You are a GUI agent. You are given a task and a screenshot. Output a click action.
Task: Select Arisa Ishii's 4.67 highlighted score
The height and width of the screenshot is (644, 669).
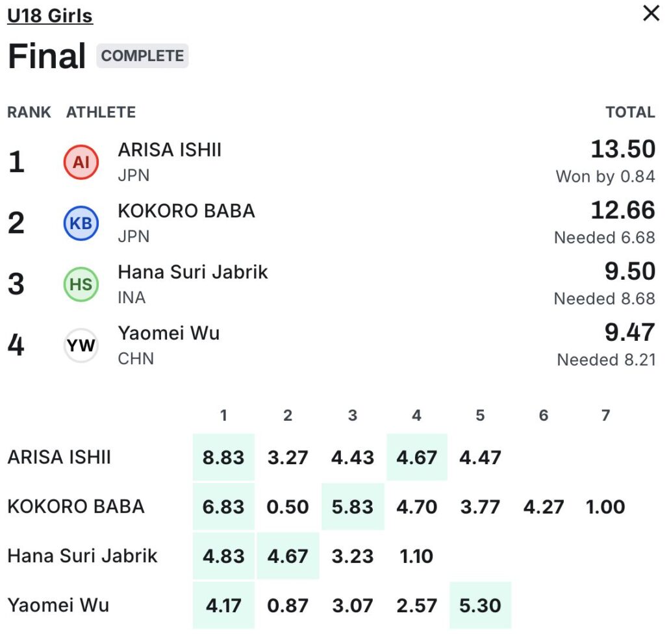coord(416,457)
